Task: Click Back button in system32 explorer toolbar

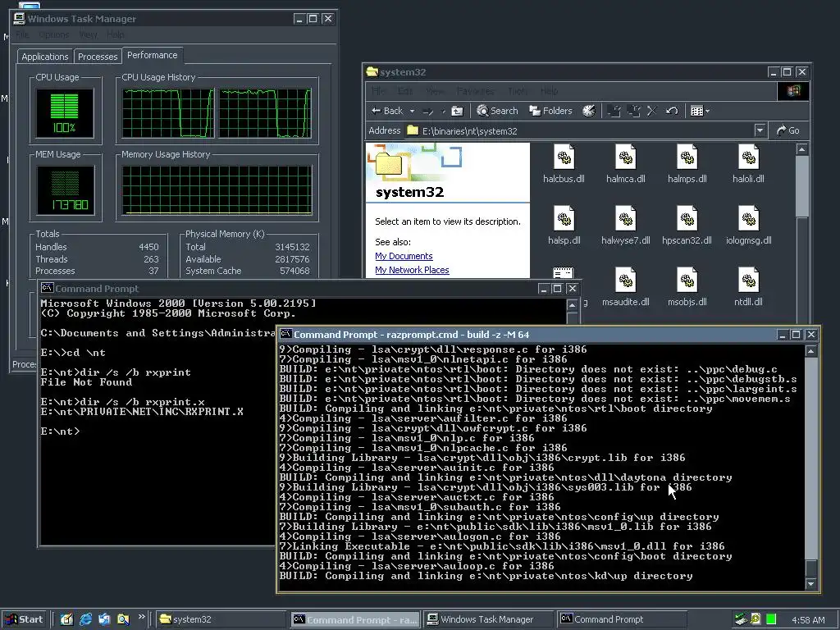Action: click(387, 111)
